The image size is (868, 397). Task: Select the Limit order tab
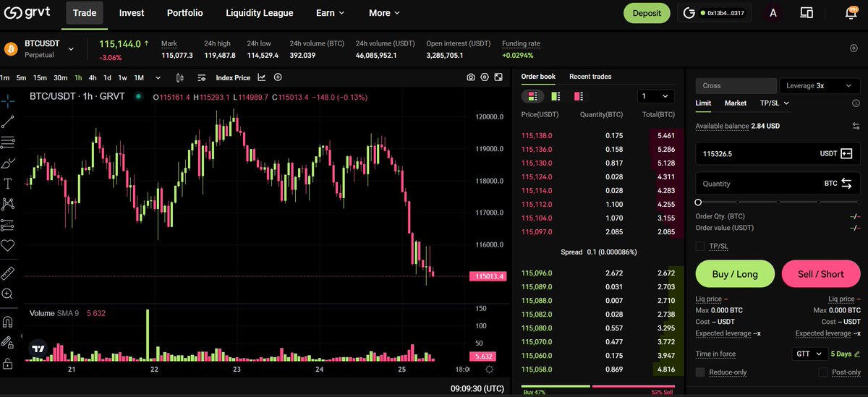tap(704, 103)
